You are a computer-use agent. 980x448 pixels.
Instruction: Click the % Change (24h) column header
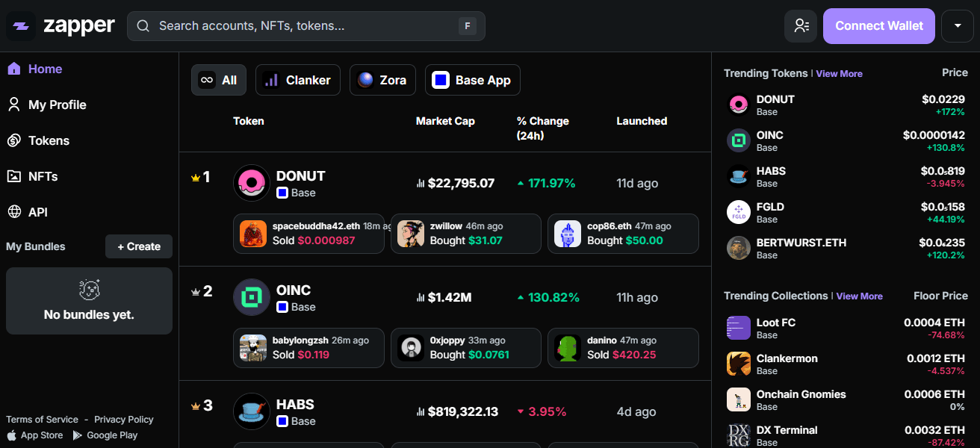coord(543,128)
